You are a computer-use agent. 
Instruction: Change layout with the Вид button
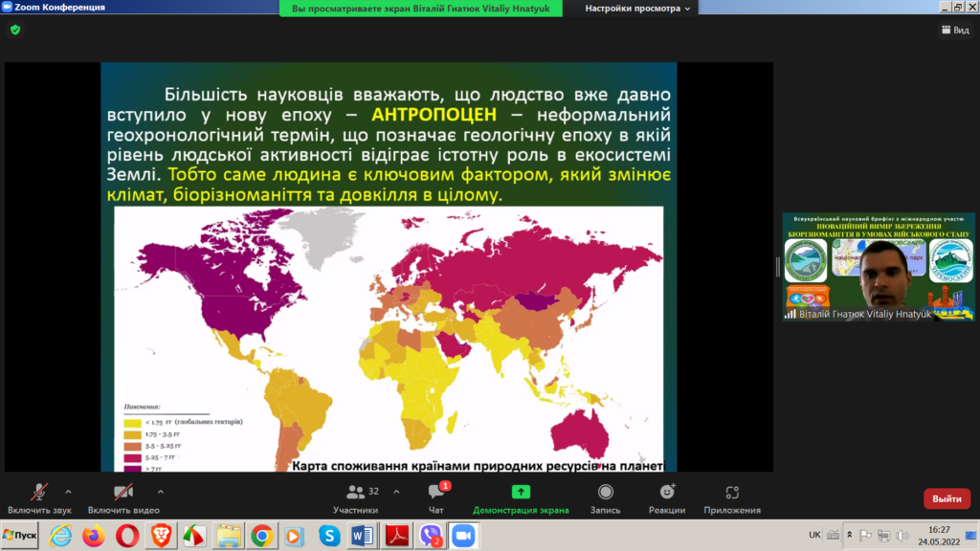point(954,30)
